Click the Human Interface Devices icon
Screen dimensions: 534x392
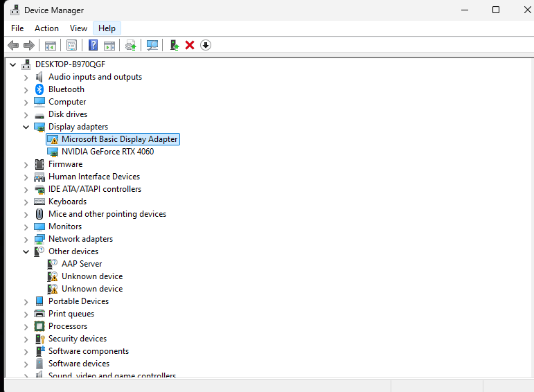39,177
